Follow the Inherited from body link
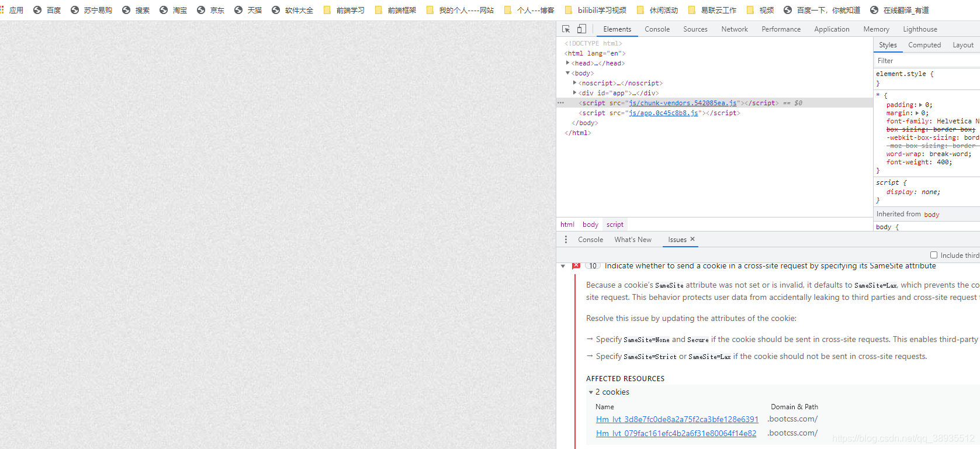Image resolution: width=980 pixels, height=449 pixels. pos(931,215)
